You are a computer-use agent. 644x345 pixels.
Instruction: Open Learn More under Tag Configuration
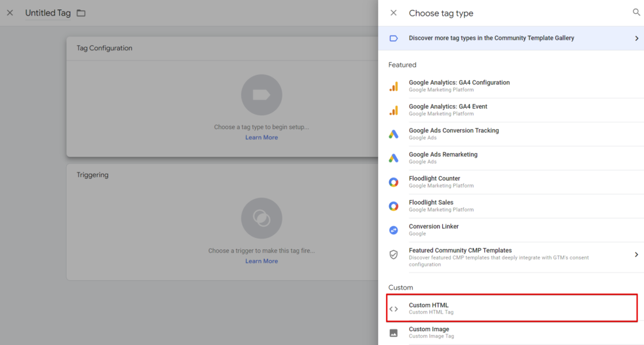click(x=262, y=137)
